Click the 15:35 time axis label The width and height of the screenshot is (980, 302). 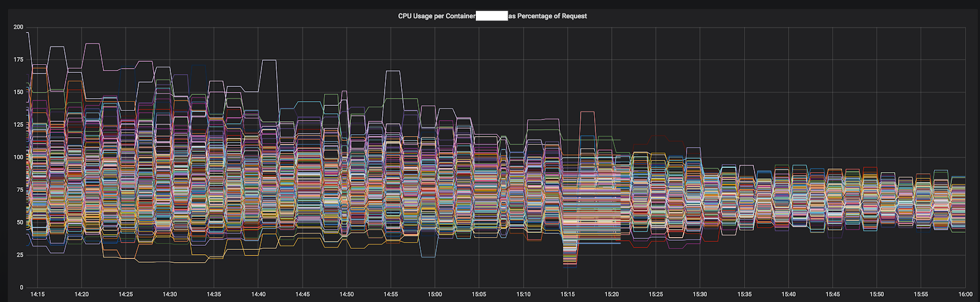(744, 295)
